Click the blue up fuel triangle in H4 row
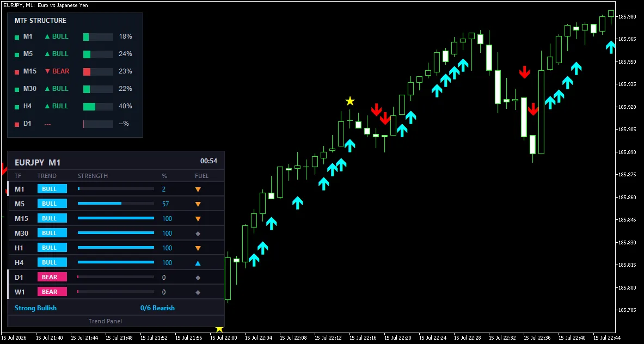Viewport: 644px width, 344px height. click(198, 263)
